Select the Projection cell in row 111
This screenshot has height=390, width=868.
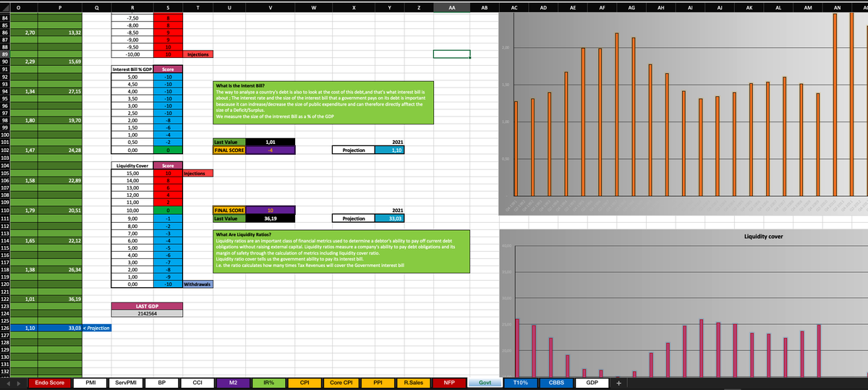354,218
